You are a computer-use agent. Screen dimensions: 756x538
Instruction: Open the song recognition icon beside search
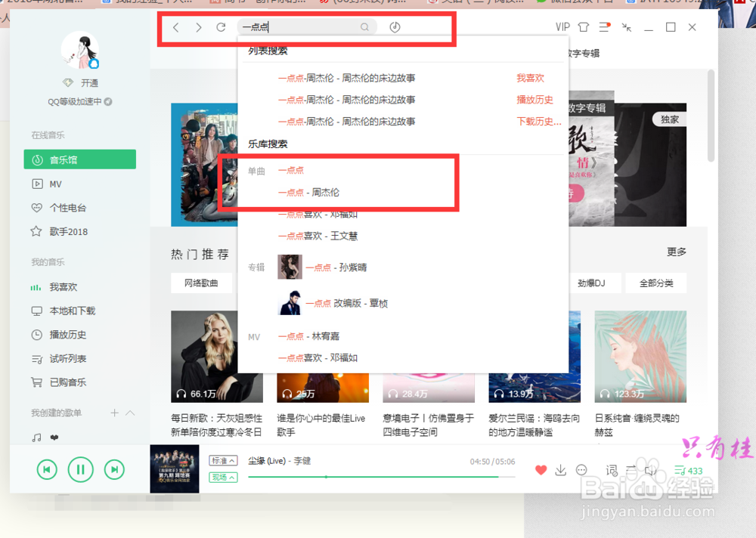click(x=395, y=27)
